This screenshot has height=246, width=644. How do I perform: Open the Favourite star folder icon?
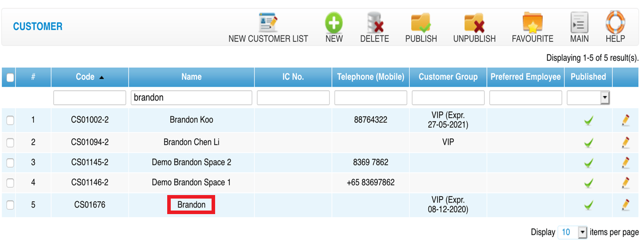(x=532, y=22)
